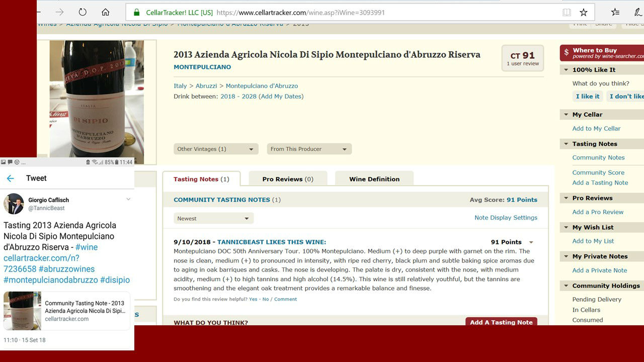Open the Other Vintages dropdown
The height and width of the screenshot is (362, 644).
(215, 149)
